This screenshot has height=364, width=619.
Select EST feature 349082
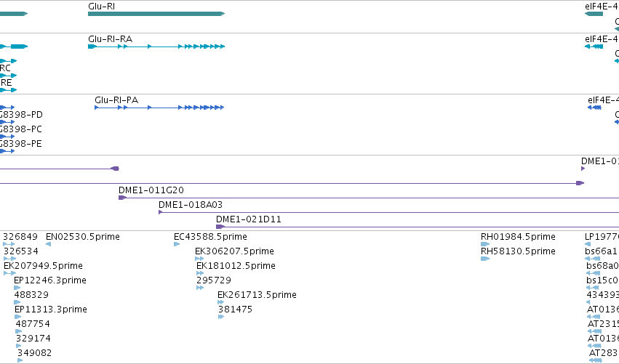pyautogui.click(x=20, y=360)
